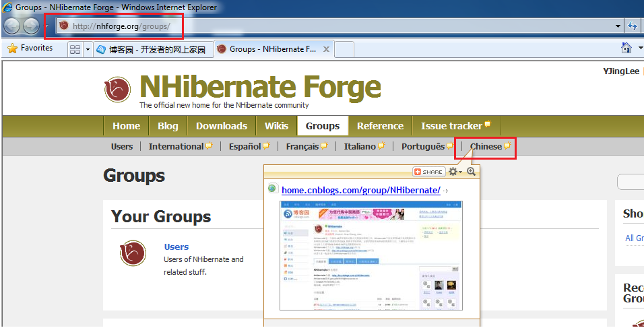644x328 pixels.
Task: Click the Users group avatar icon
Action: tap(133, 253)
